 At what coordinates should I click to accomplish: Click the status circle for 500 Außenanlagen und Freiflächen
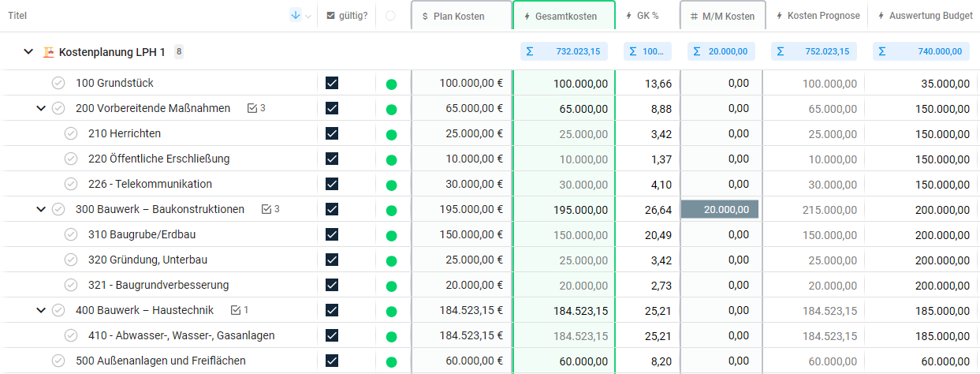(x=58, y=361)
